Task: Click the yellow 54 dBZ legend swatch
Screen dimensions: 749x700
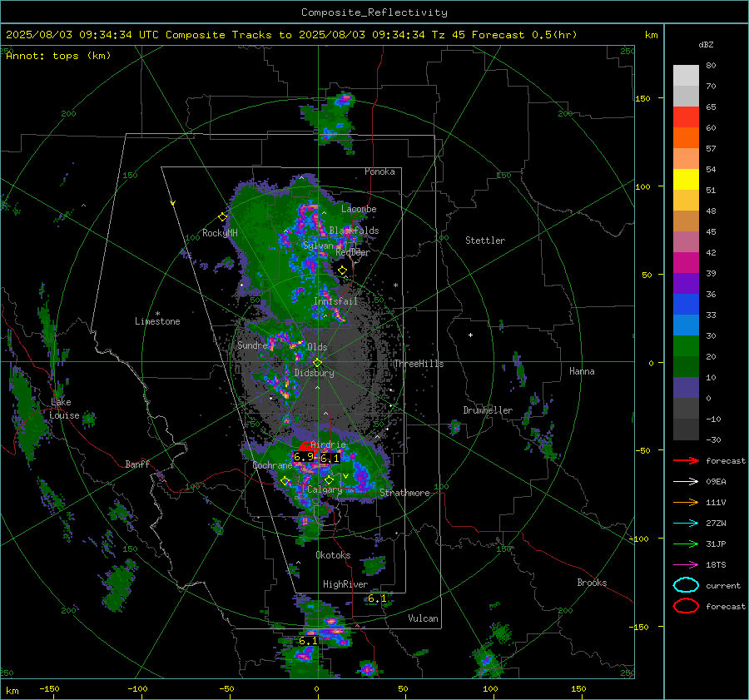Action: coord(686,179)
